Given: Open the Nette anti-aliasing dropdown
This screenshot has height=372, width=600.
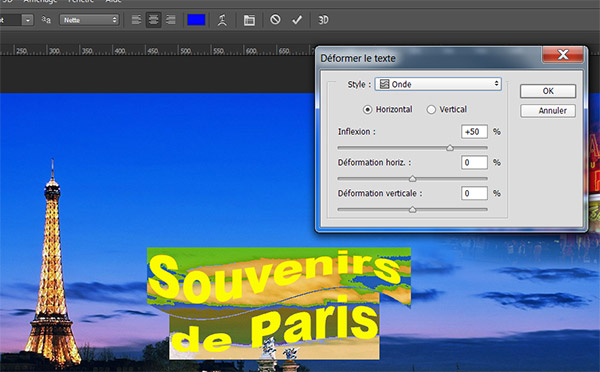Looking at the screenshot, I should tap(90, 20).
